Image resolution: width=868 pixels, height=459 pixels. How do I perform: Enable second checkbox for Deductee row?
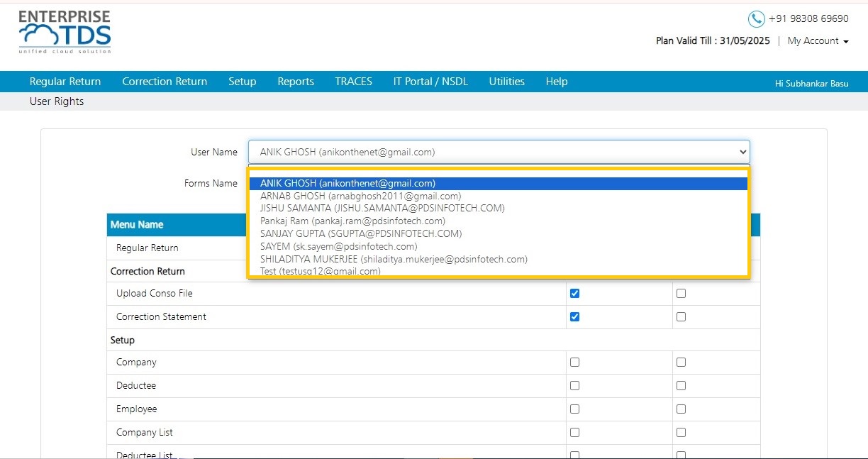click(681, 386)
